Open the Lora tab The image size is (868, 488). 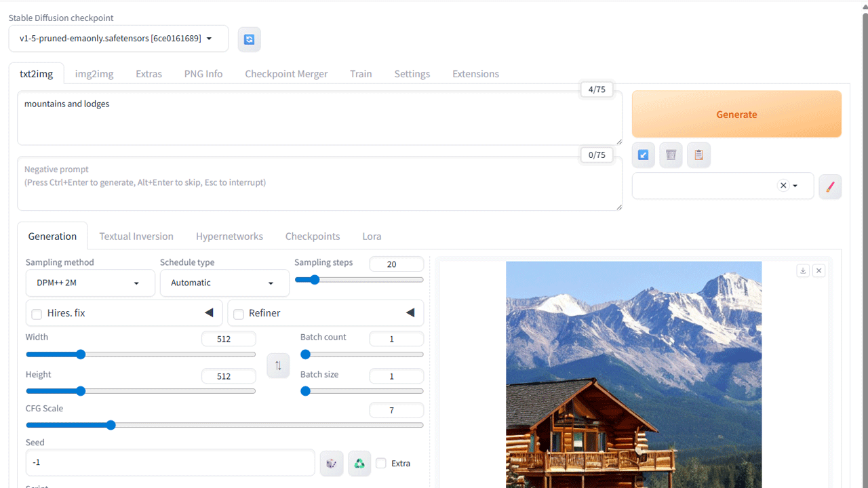pyautogui.click(x=372, y=237)
